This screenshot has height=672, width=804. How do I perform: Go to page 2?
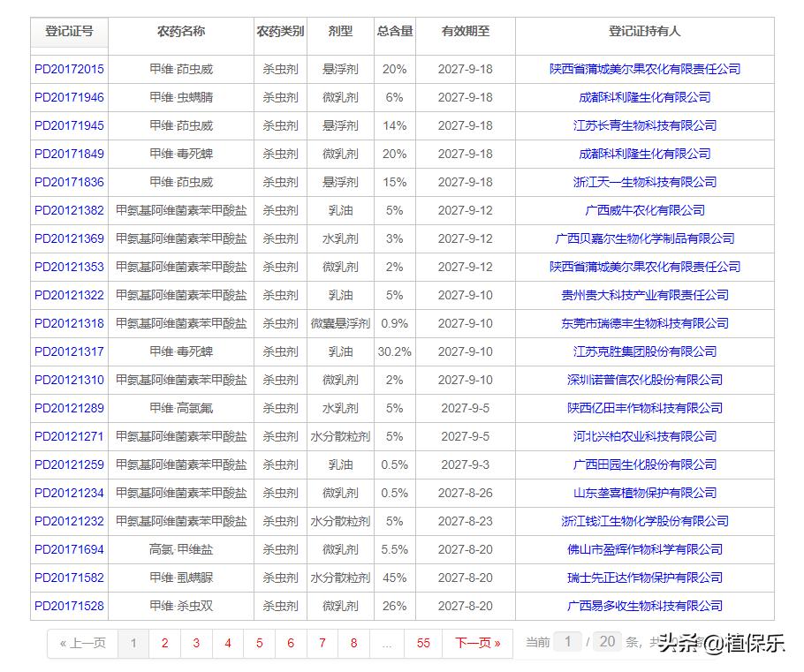[164, 643]
